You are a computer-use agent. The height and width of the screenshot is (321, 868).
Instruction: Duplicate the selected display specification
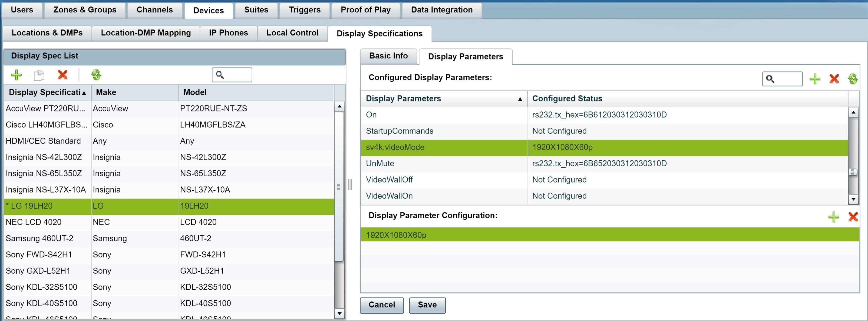pos(39,75)
